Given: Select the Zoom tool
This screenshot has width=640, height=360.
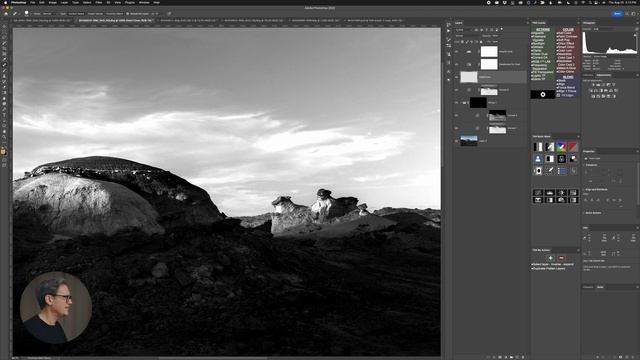Looking at the screenshot, I should coord(4,137).
